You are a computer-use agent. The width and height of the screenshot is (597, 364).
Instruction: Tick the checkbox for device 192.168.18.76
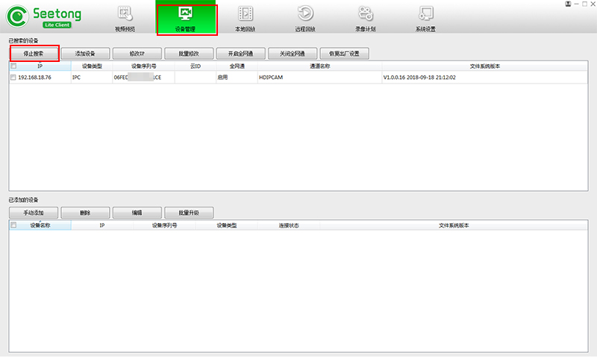click(13, 77)
